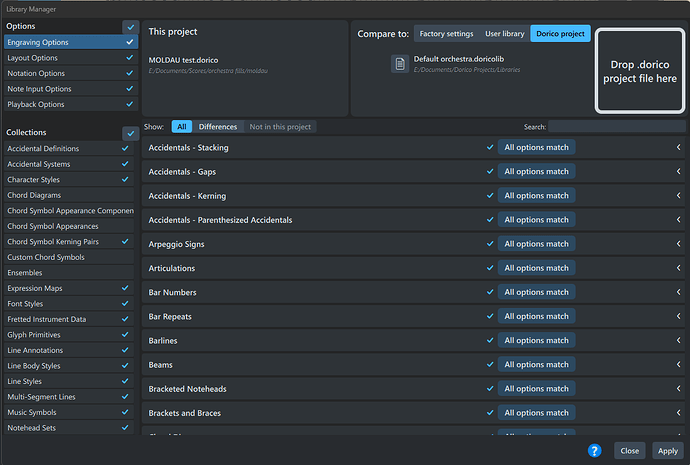The image size is (690, 465).
Task: Expand the Accidentals - Kerning row chevron
Action: (678, 195)
